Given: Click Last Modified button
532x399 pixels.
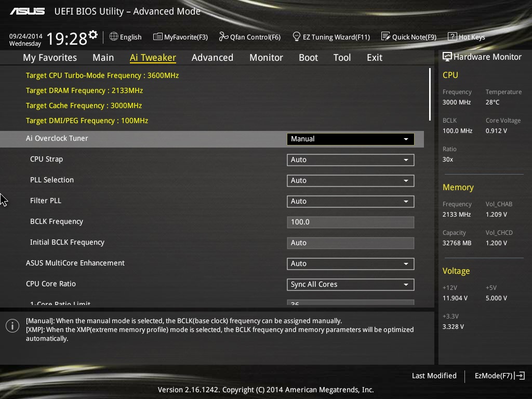Looking at the screenshot, I should 434,376.
